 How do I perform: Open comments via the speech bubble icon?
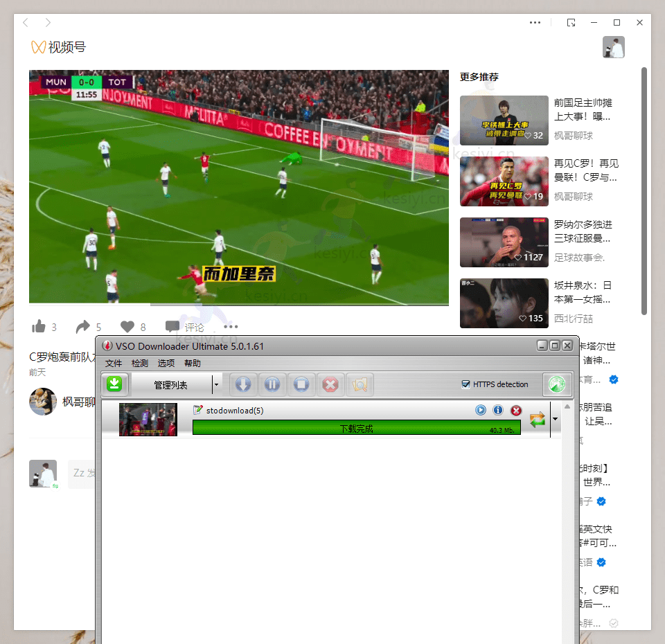pos(172,326)
